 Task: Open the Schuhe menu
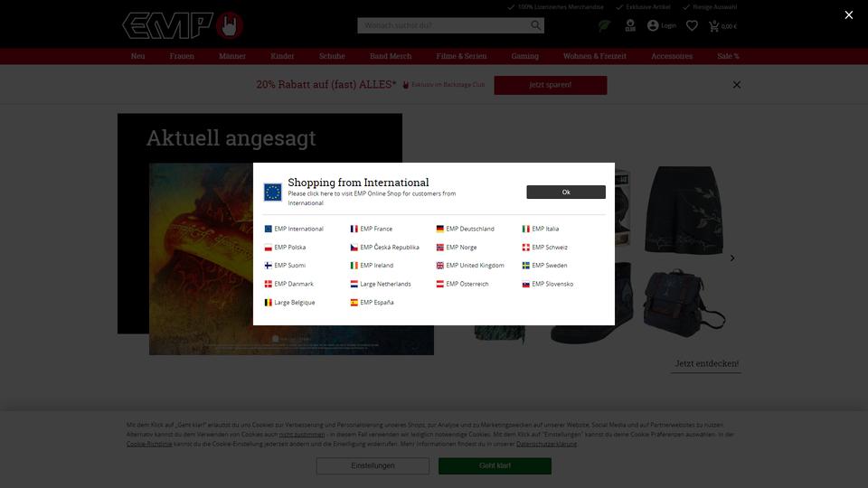332,56
